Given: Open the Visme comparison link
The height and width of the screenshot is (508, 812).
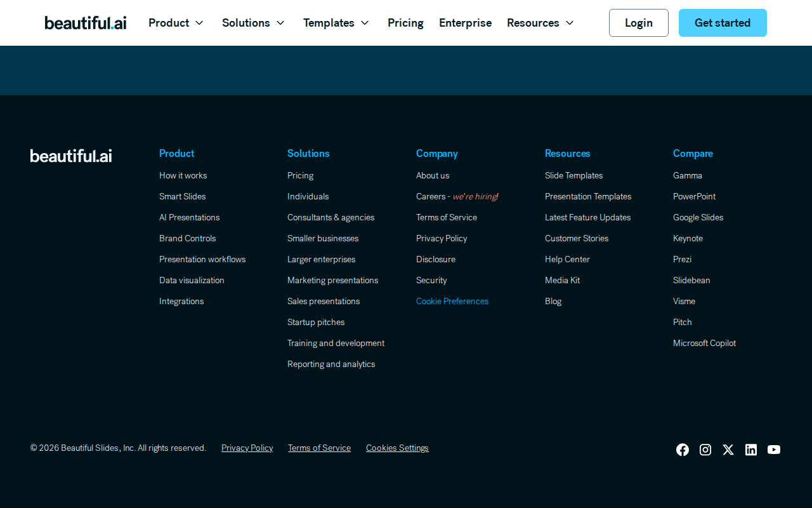Looking at the screenshot, I should point(684,301).
